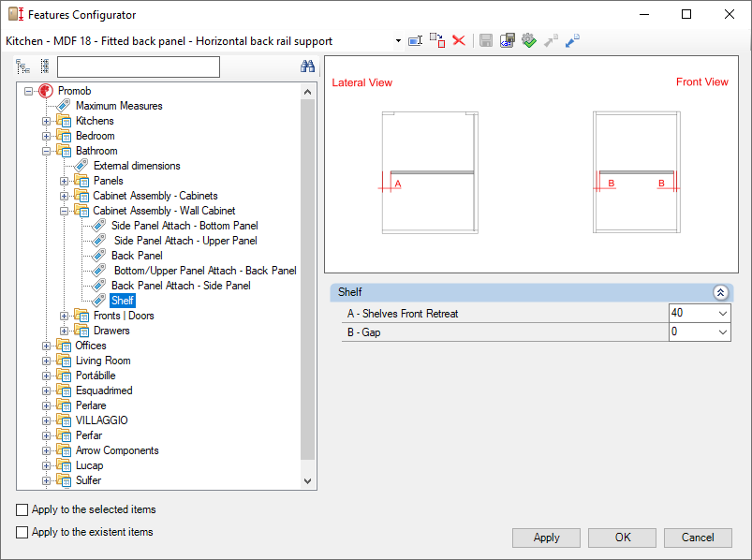752x560 pixels.
Task: Expand the Living Room node
Action: (46, 361)
